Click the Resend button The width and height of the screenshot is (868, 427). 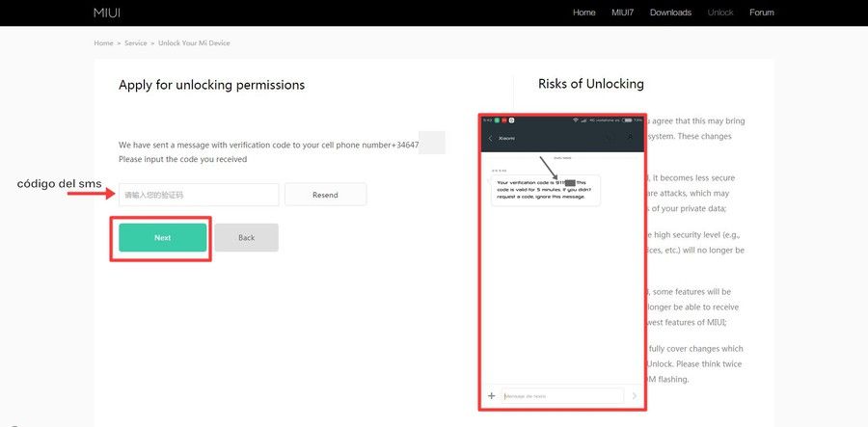[x=326, y=195]
